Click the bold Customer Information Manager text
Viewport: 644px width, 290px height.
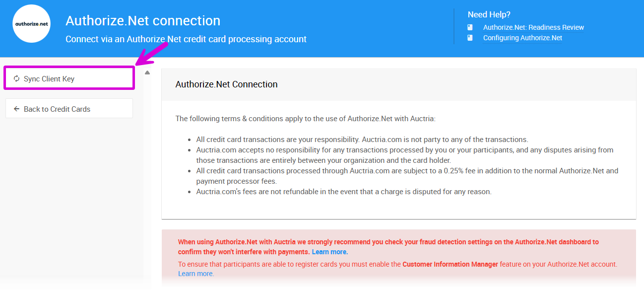pyautogui.click(x=450, y=264)
